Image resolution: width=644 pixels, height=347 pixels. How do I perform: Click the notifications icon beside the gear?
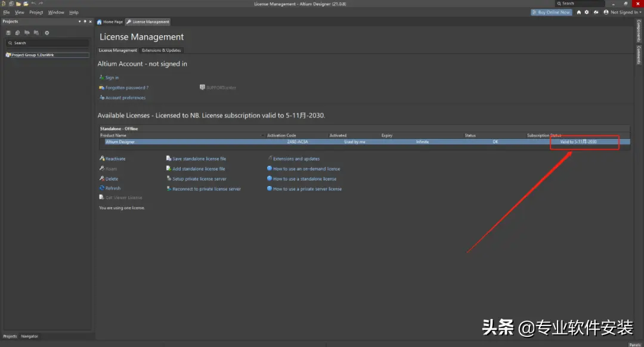coord(596,13)
